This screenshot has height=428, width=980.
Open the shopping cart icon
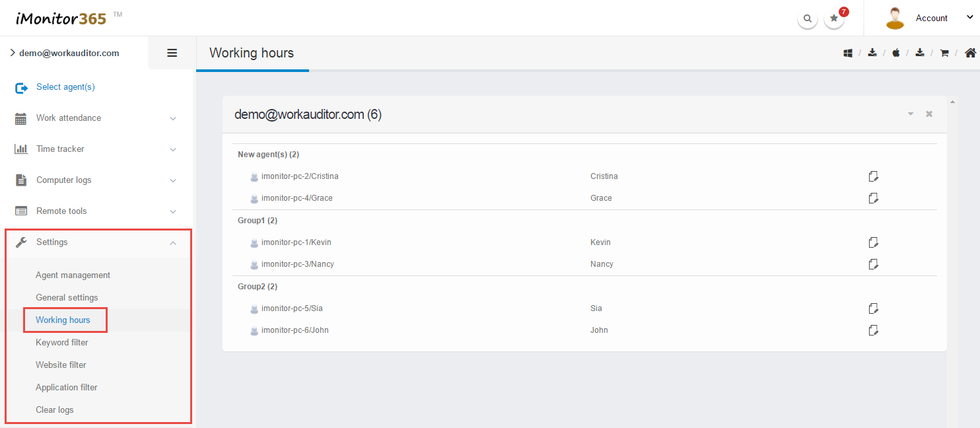point(944,54)
